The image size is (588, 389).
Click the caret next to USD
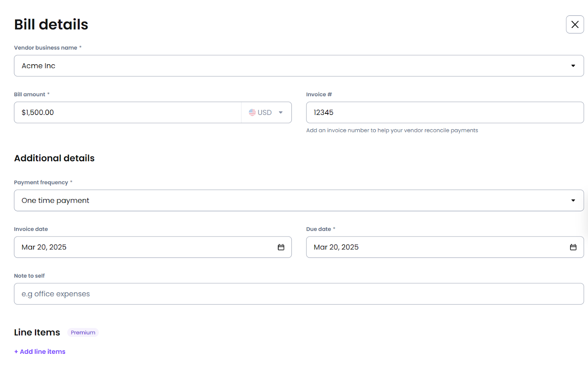tap(281, 112)
